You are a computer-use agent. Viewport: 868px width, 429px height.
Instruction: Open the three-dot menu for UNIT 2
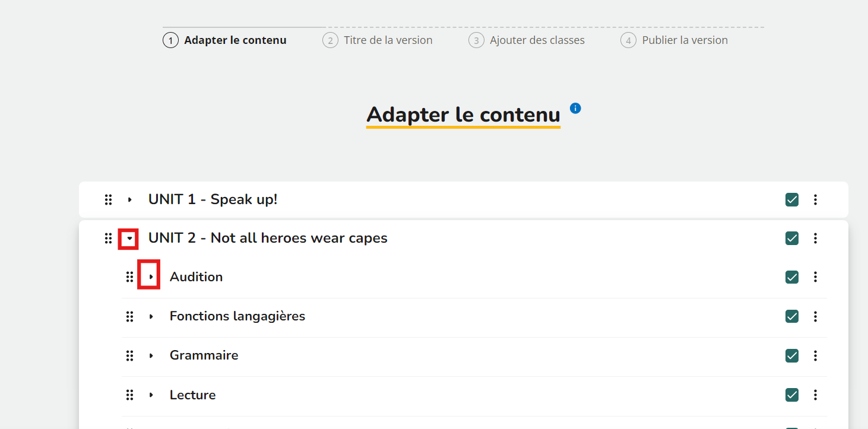point(815,239)
